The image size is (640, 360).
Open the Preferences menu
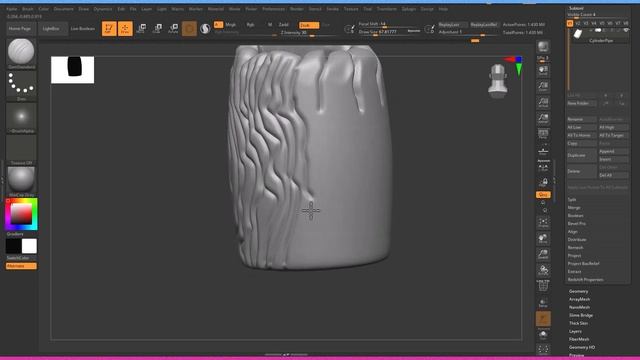[x=273, y=9]
